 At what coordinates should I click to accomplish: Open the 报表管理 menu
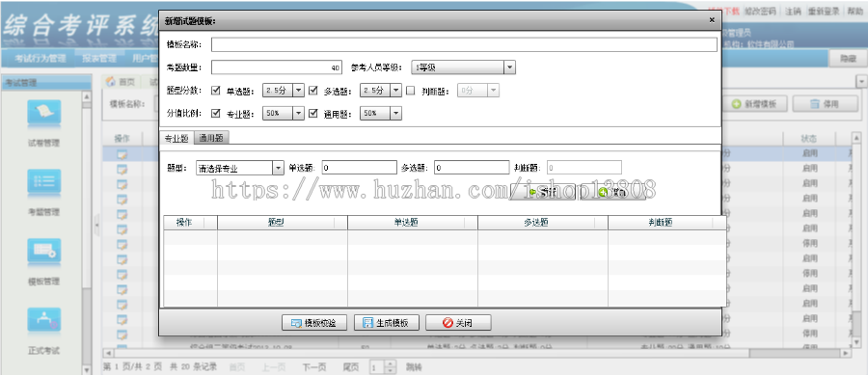[x=99, y=58]
